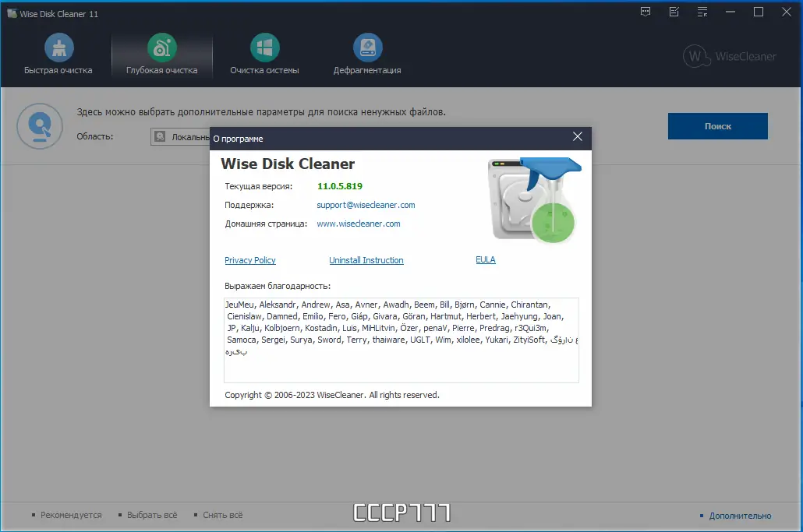Click the version number 11.0.5.819
This screenshot has height=532, width=803.
[340, 186]
